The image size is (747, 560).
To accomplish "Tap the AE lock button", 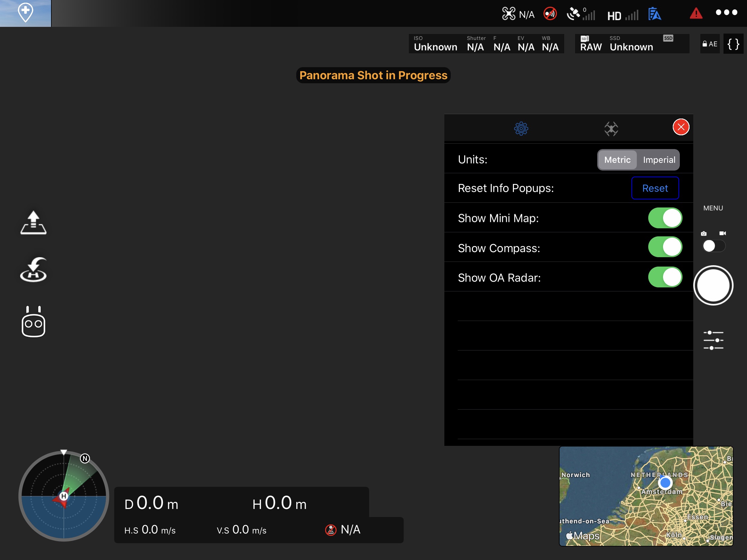I will tap(709, 44).
